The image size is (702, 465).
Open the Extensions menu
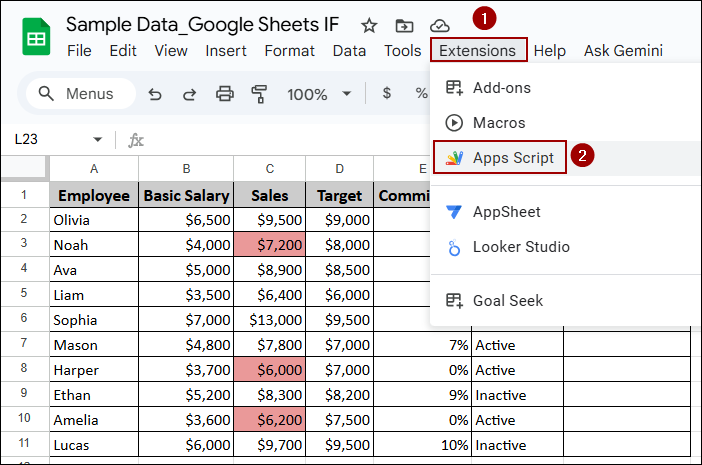[x=477, y=51]
